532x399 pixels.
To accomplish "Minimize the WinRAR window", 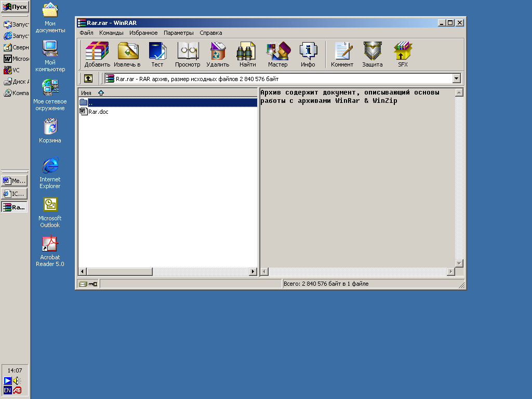I will click(442, 23).
